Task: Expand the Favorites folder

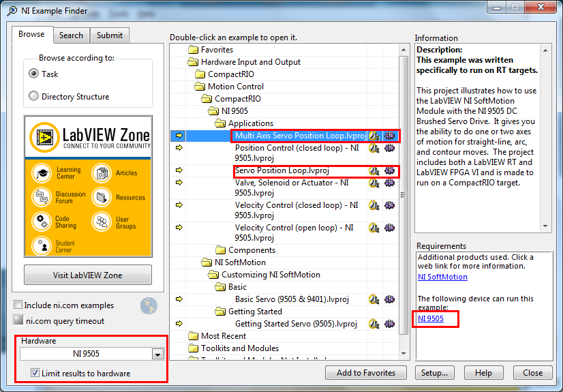Action: (x=193, y=50)
